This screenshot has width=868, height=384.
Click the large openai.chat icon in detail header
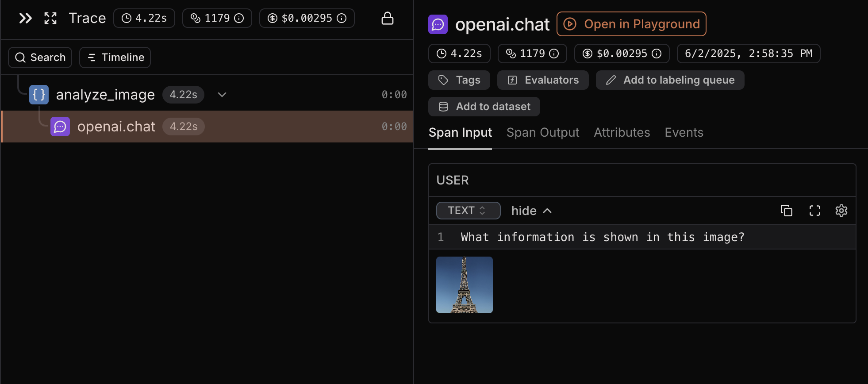click(x=438, y=24)
